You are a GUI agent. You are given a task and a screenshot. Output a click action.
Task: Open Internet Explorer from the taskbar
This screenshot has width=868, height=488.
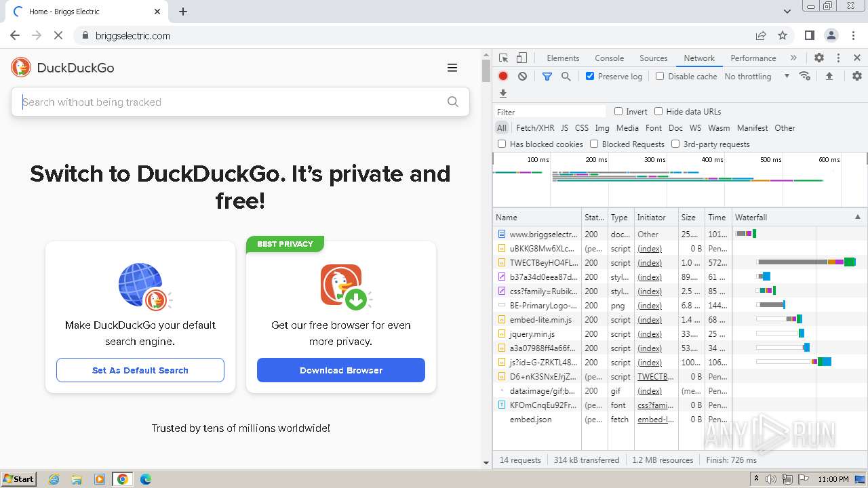tap(54, 479)
